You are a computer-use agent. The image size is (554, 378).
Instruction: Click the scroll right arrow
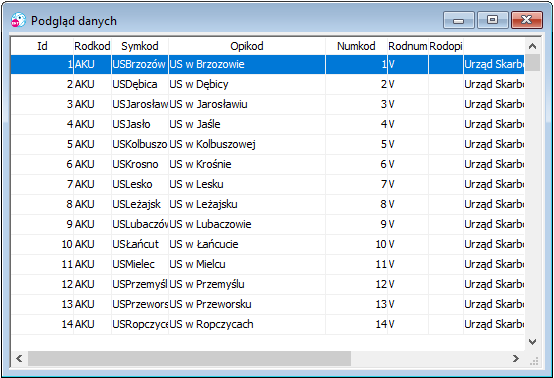click(516, 359)
